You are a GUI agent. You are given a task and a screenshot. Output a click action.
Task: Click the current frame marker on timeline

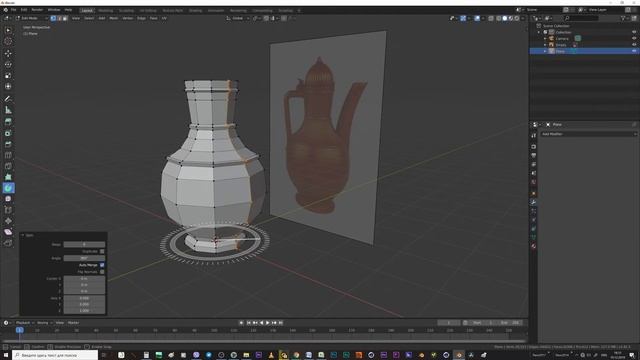[19, 330]
